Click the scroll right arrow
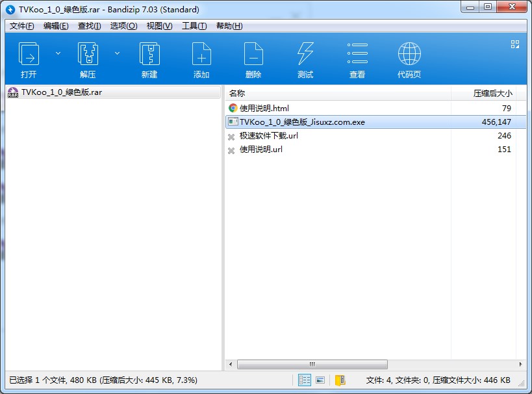Viewport: 532px width, 394px height. [x=520, y=365]
